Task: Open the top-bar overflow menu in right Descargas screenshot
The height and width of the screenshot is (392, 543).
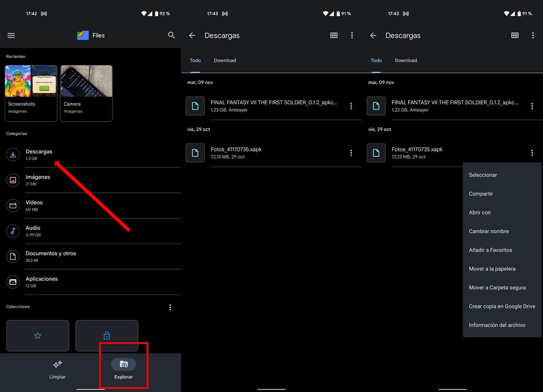Action: coord(533,35)
